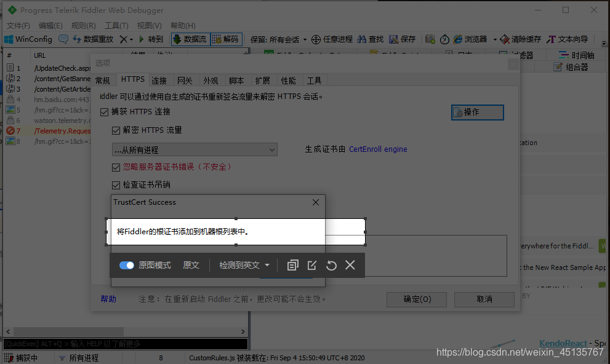Open the 编辑(E) menu
The height and width of the screenshot is (364, 610).
pos(50,26)
